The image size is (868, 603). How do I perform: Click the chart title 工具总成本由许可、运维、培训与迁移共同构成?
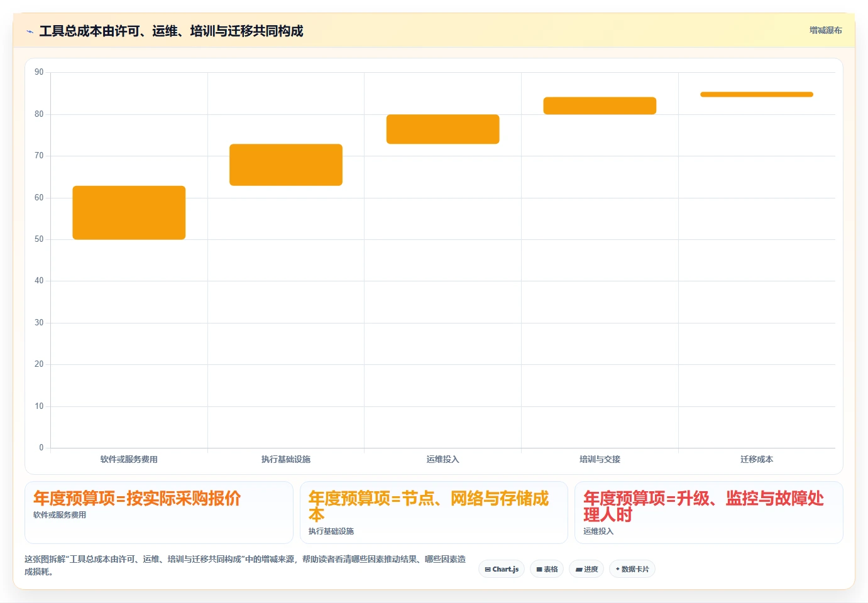(171, 31)
